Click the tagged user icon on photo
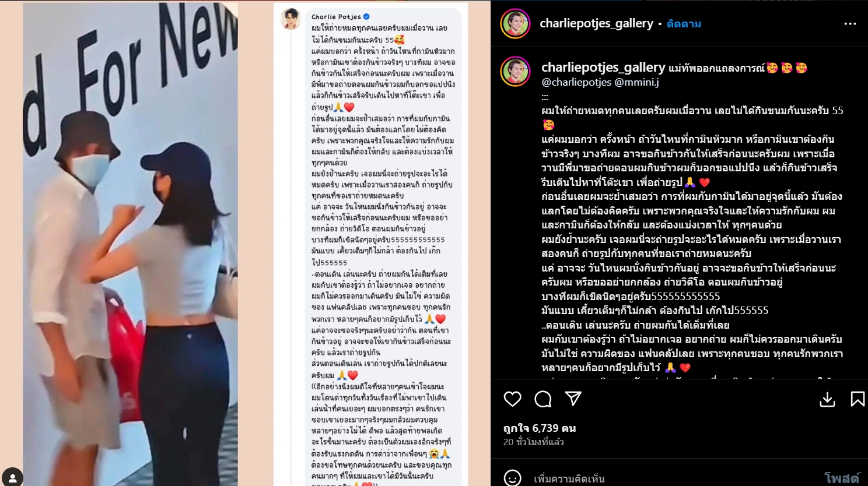Viewport: 868px width, 486px height. [x=12, y=477]
